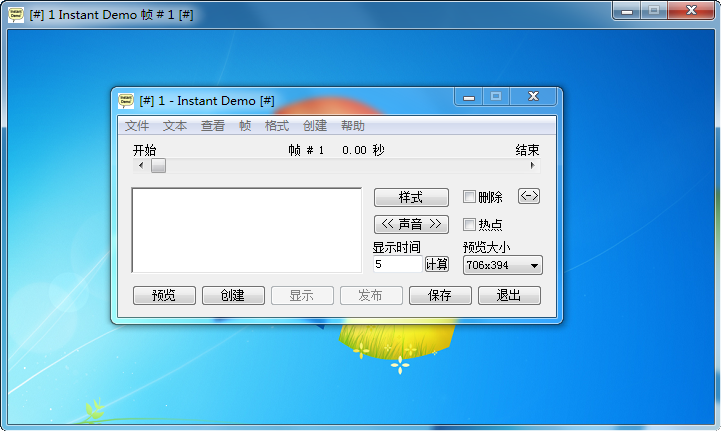Maximize the inner Instant Demo dialog
The width and height of the screenshot is (722, 432).
[496, 97]
